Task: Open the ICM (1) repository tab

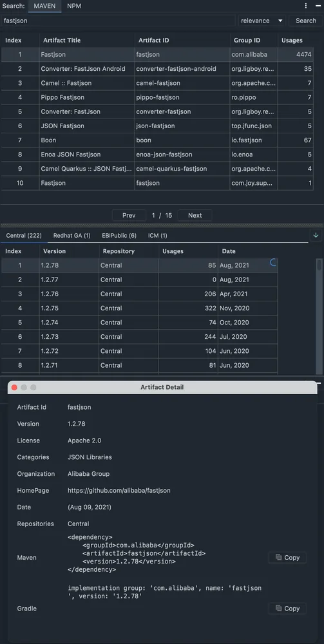Action: tap(158, 236)
